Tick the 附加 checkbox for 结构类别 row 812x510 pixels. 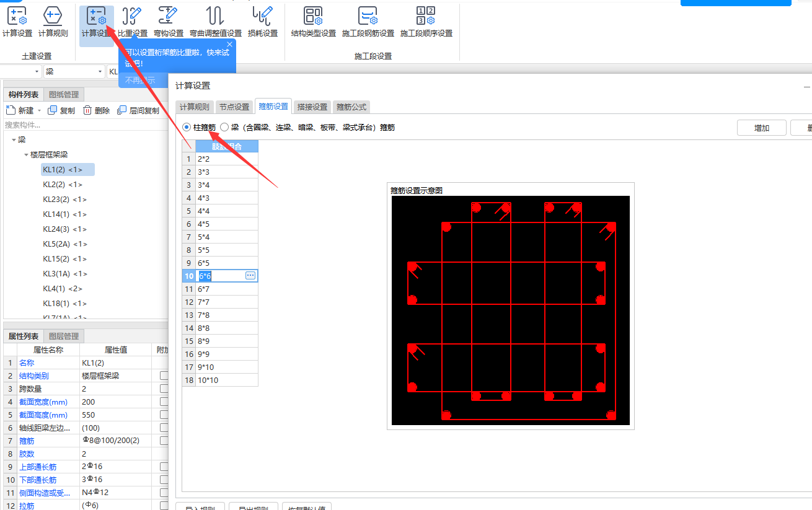pyautogui.click(x=164, y=376)
